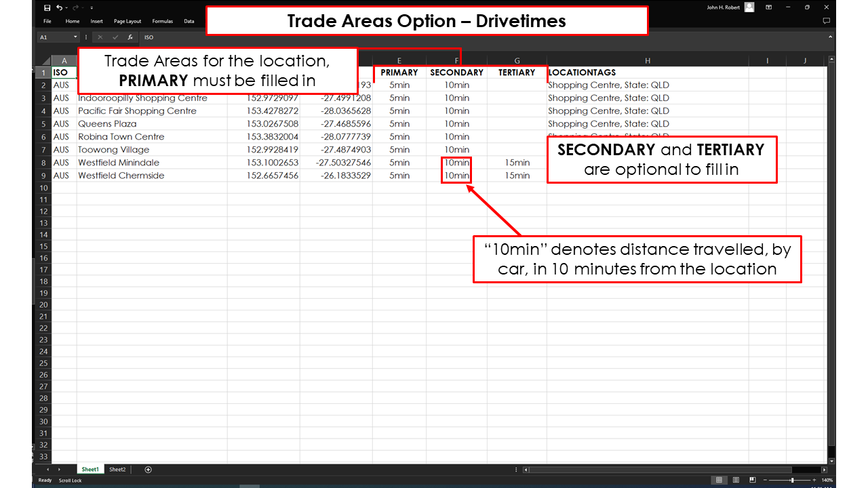
Task: Add a new sheet with plus icon
Action: (x=148, y=469)
